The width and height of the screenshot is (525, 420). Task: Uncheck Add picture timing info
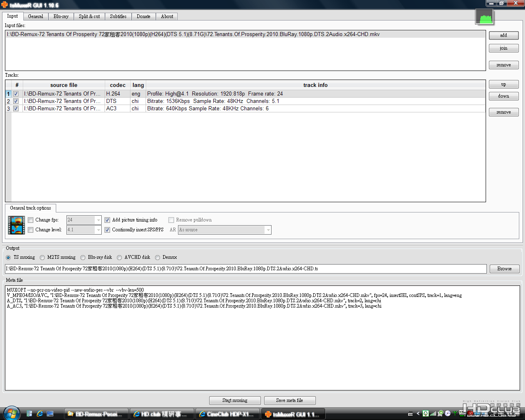107,220
